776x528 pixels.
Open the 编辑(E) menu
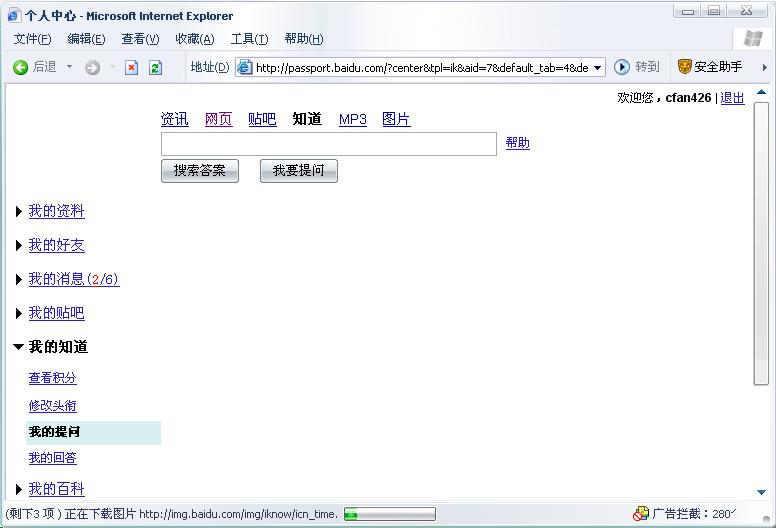click(86, 39)
